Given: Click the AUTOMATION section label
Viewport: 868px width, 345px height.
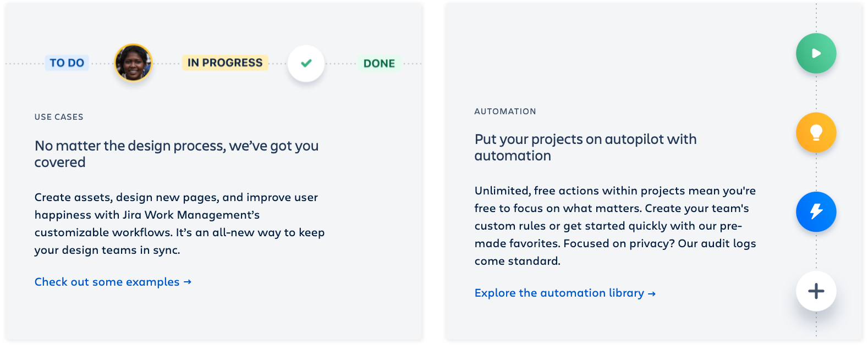Looking at the screenshot, I should 505,112.
